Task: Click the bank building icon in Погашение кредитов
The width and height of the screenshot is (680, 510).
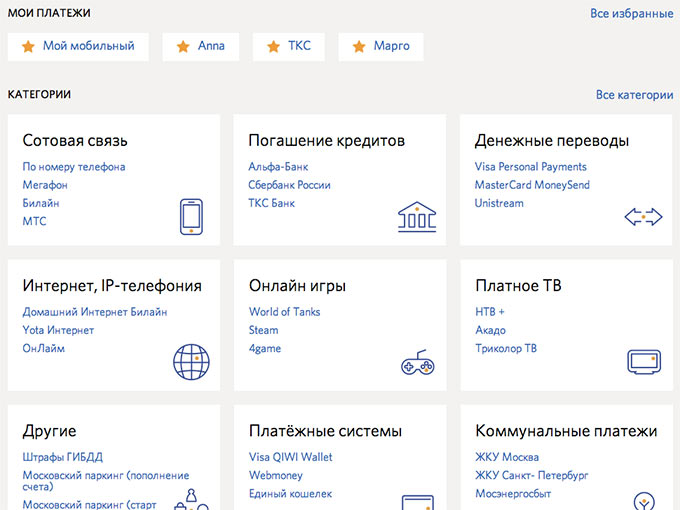Action: pyautogui.click(x=417, y=216)
